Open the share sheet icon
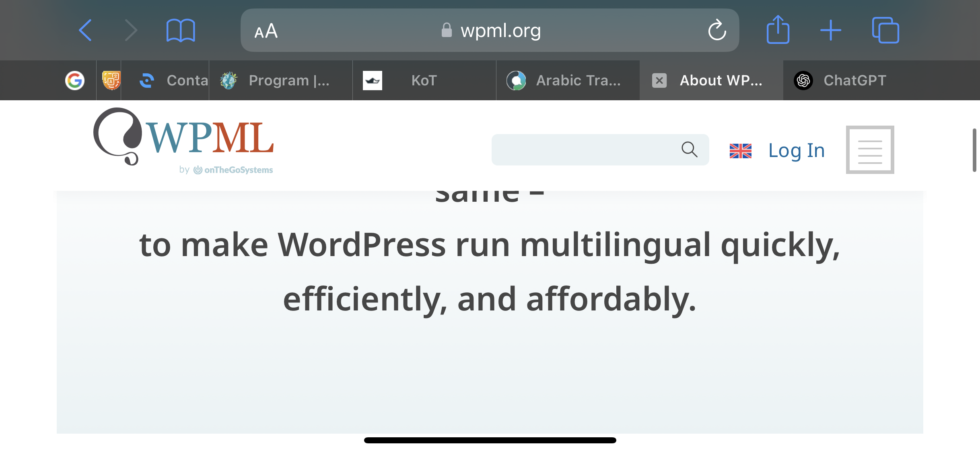980x453 pixels. coord(778,29)
